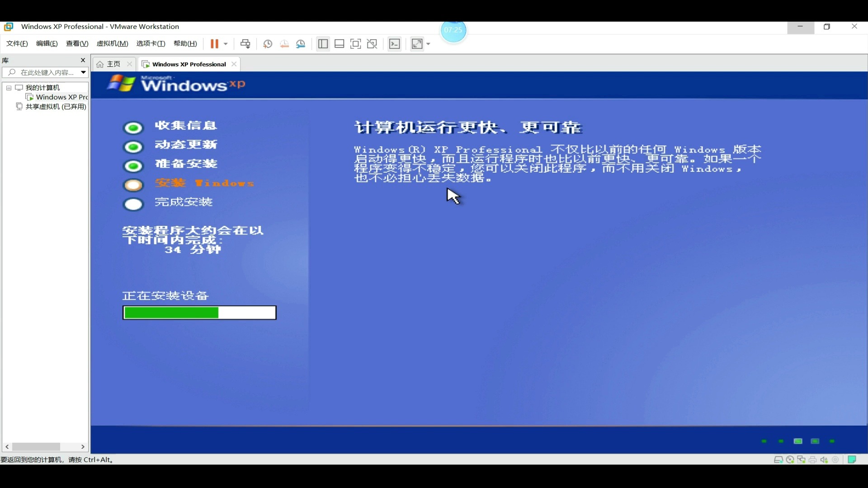Viewport: 868px width, 488px height.
Task: Select the Windows XP Professional tab
Action: click(189, 64)
